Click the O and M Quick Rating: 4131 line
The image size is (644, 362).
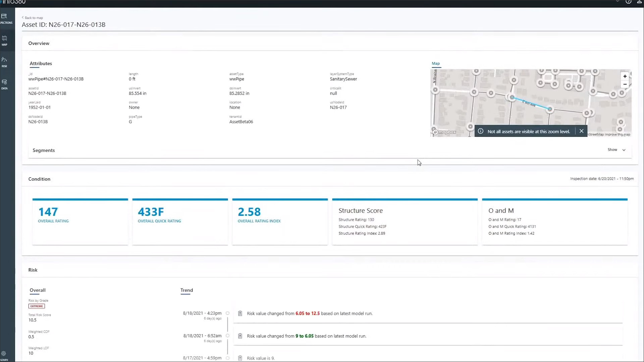tap(512, 227)
